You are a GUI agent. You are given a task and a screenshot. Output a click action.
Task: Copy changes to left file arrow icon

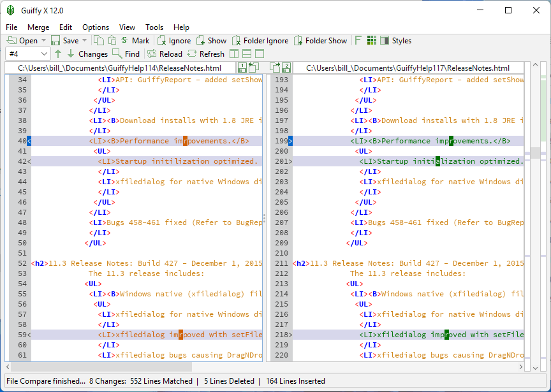tap(253, 68)
